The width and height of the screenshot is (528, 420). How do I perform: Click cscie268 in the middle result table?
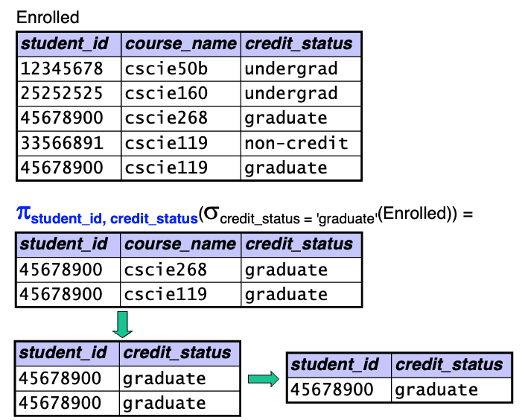point(180,270)
